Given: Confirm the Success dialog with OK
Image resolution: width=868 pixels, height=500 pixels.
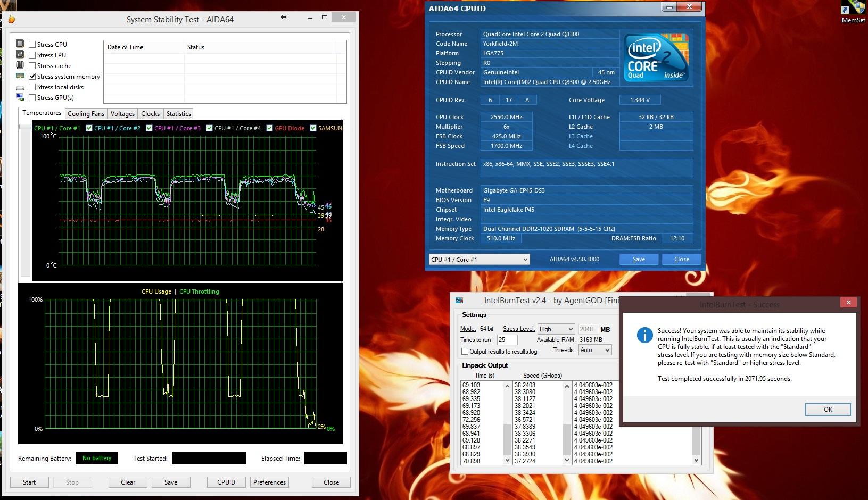Looking at the screenshot, I should [x=828, y=409].
